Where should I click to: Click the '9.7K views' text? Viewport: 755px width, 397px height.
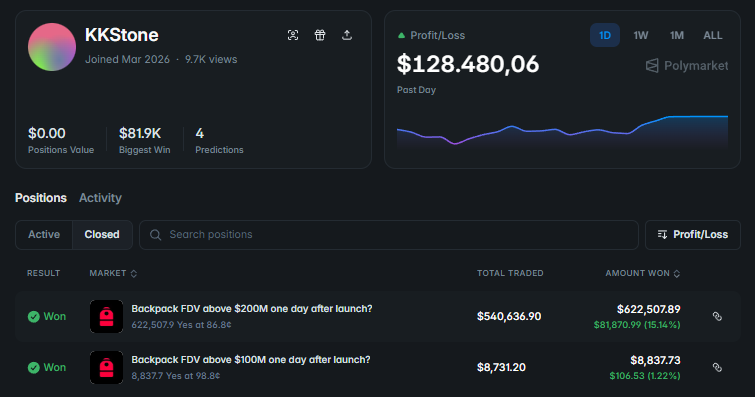211,59
